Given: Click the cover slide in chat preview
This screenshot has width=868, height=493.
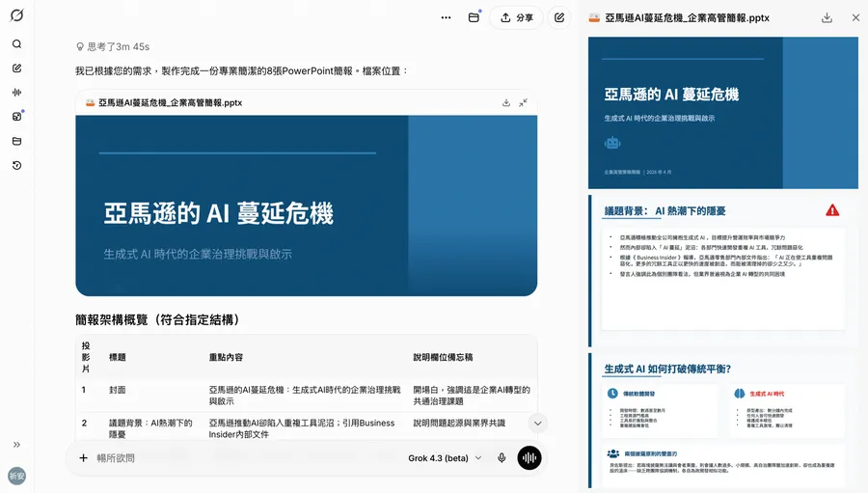Looking at the screenshot, I should click(x=306, y=205).
